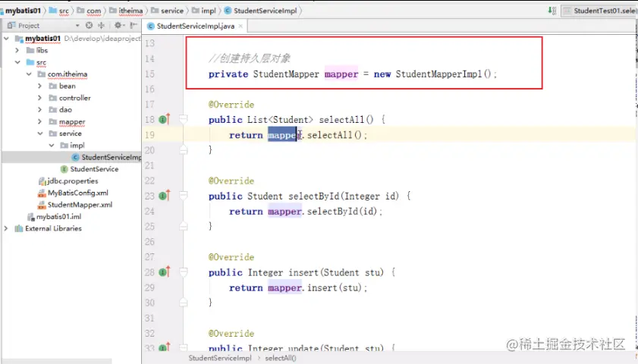Expand the mapper package
The width and height of the screenshot is (638, 364).
(x=40, y=121)
